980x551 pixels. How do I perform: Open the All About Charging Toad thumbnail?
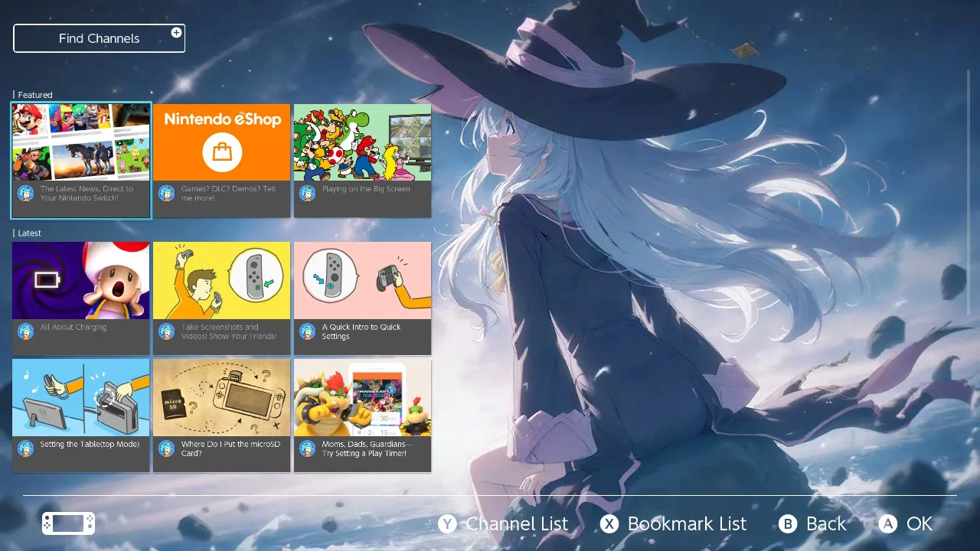81,281
